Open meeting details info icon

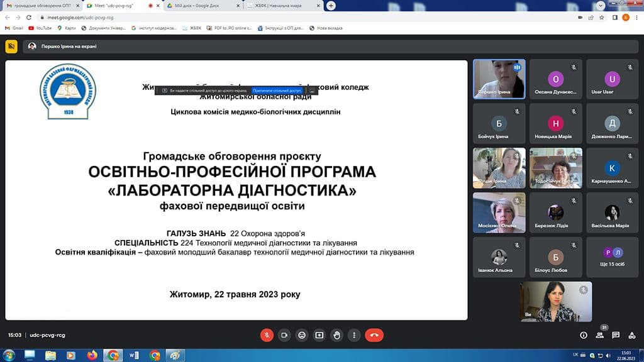click(x=583, y=336)
